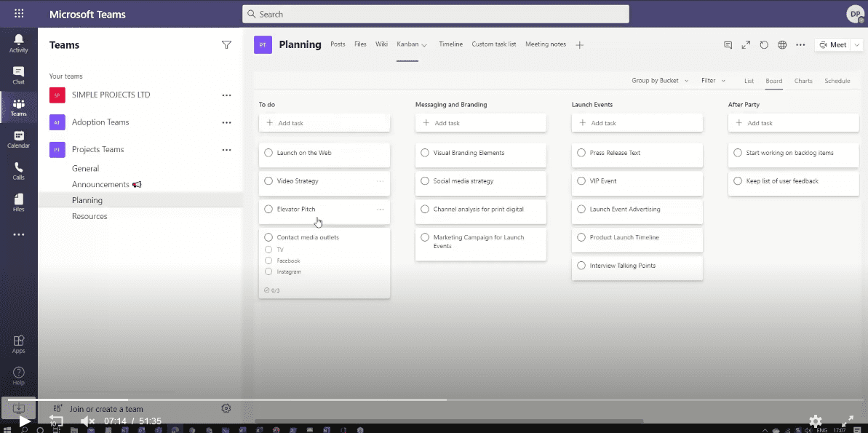This screenshot has width=868, height=433.
Task: Mark Video Strategy task complete
Action: point(268,181)
